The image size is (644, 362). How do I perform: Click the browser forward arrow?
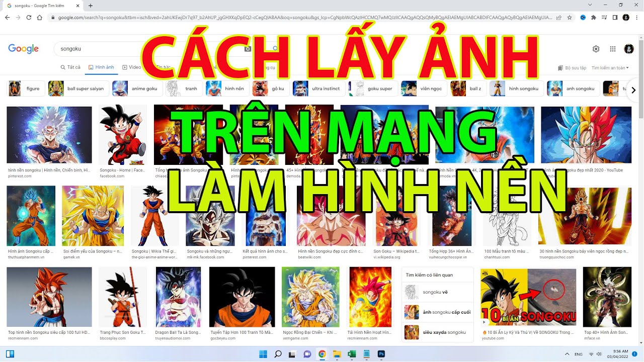[18, 17]
